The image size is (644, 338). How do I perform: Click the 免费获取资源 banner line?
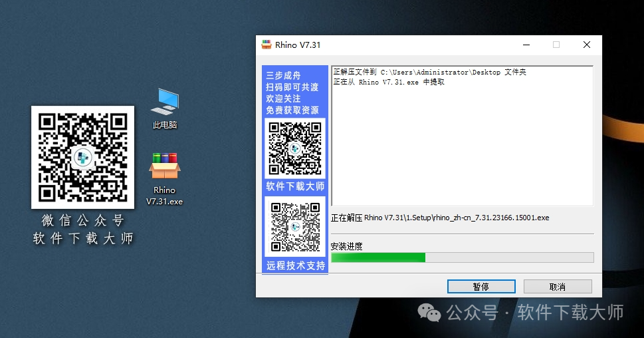(292, 110)
